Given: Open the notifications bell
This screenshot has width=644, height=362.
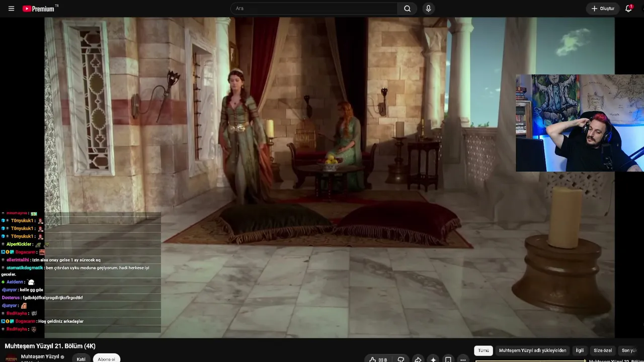Looking at the screenshot, I should 628,9.
